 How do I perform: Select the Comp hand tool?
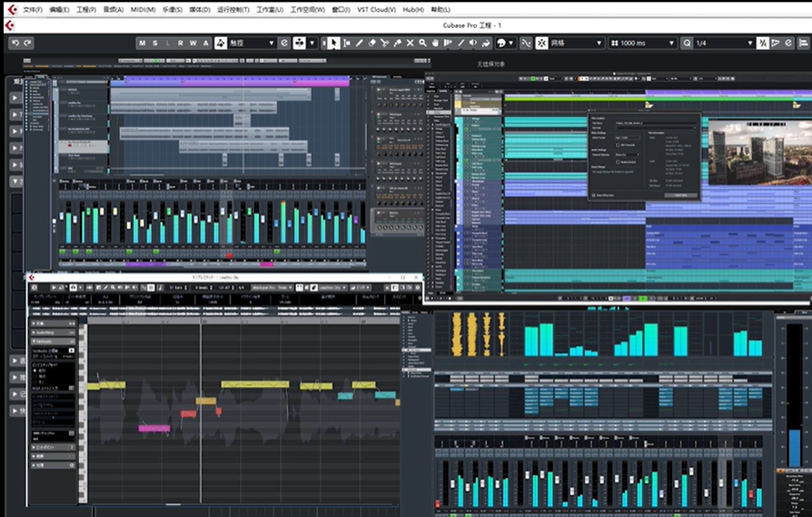[x=435, y=43]
